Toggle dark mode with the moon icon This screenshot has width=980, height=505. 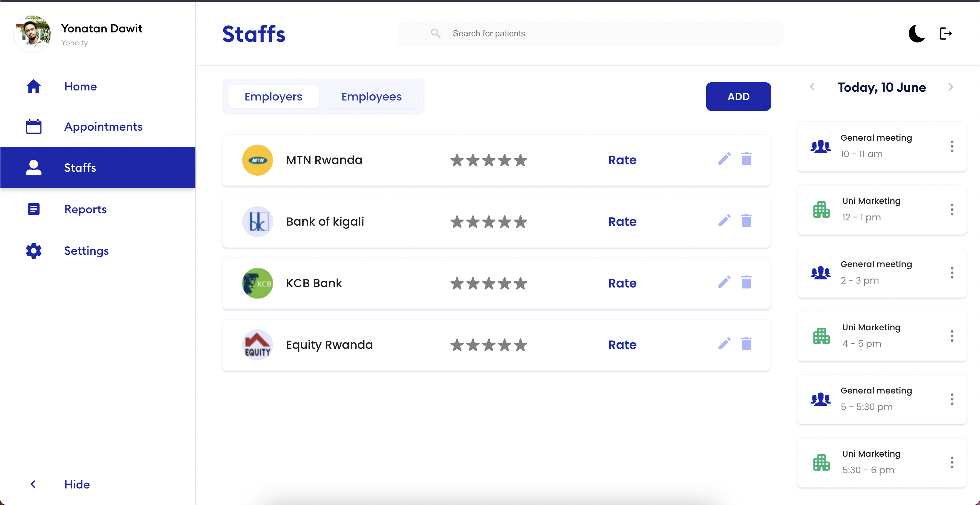point(916,33)
